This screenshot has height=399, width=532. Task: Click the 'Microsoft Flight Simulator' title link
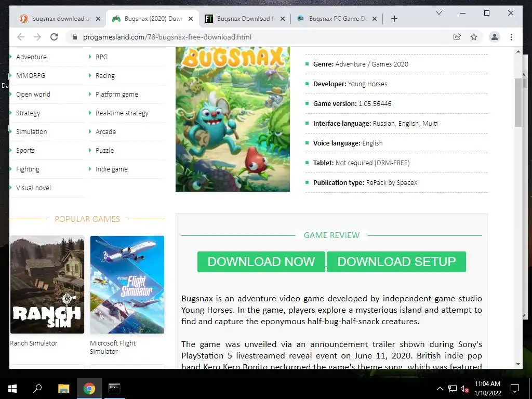pyautogui.click(x=113, y=347)
